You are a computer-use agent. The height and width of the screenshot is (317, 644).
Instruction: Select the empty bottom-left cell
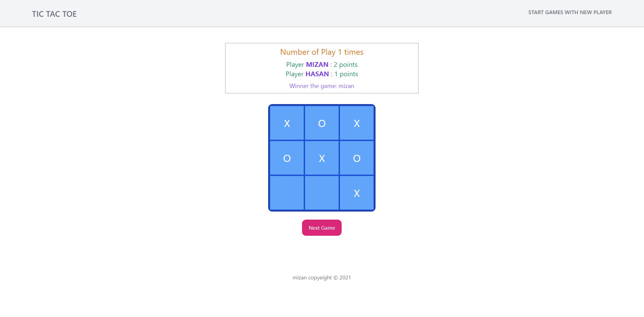click(x=287, y=193)
